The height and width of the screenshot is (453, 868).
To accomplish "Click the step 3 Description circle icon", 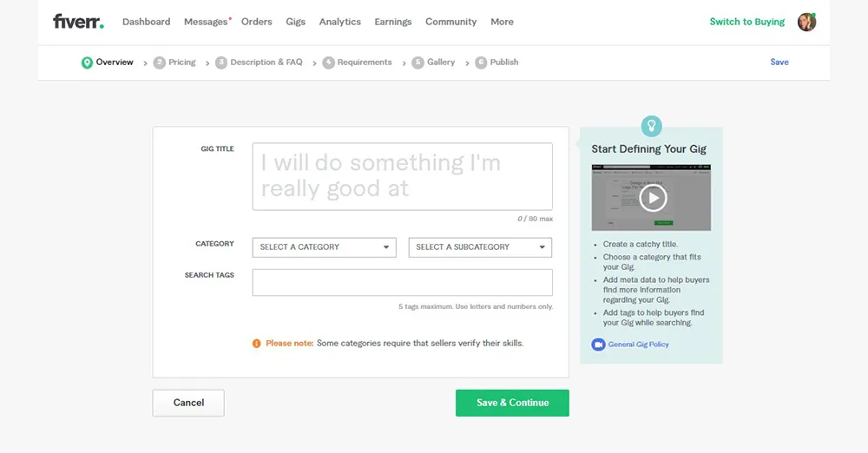I will click(x=221, y=62).
